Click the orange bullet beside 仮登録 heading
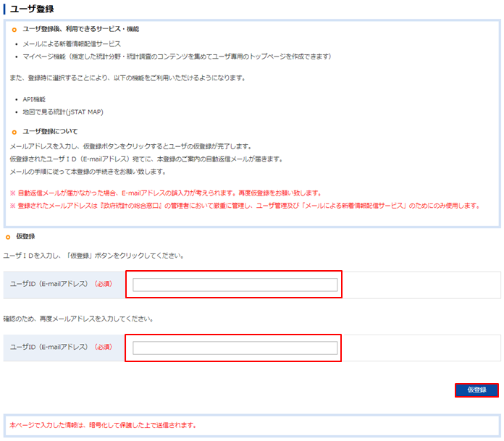This screenshot has height=441, width=504. pyautogui.click(x=8, y=237)
